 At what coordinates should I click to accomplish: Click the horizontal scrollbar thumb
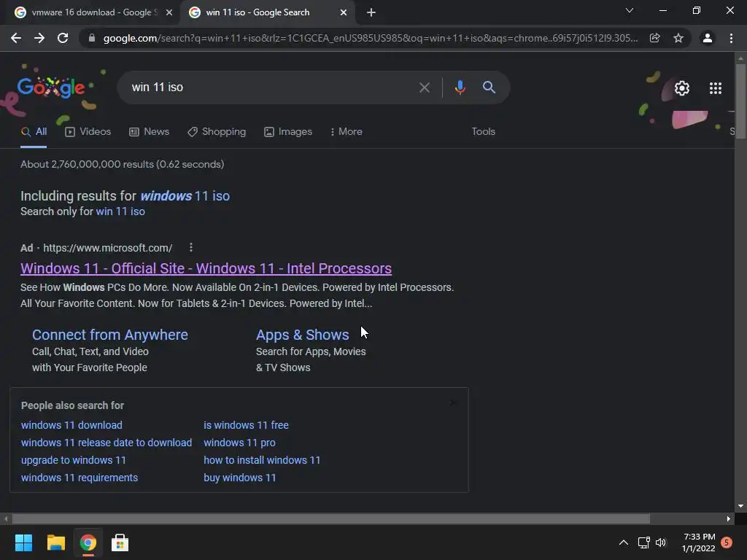pyautogui.click(x=331, y=518)
